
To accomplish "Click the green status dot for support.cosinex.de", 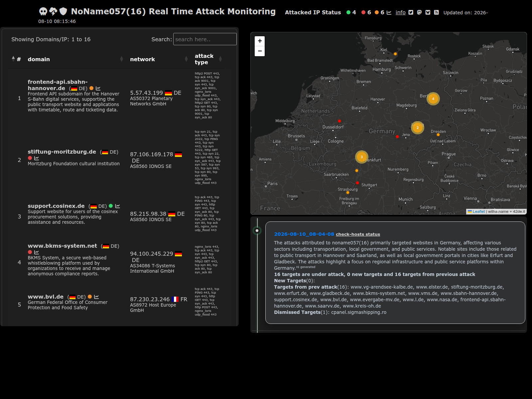I will point(111,206).
